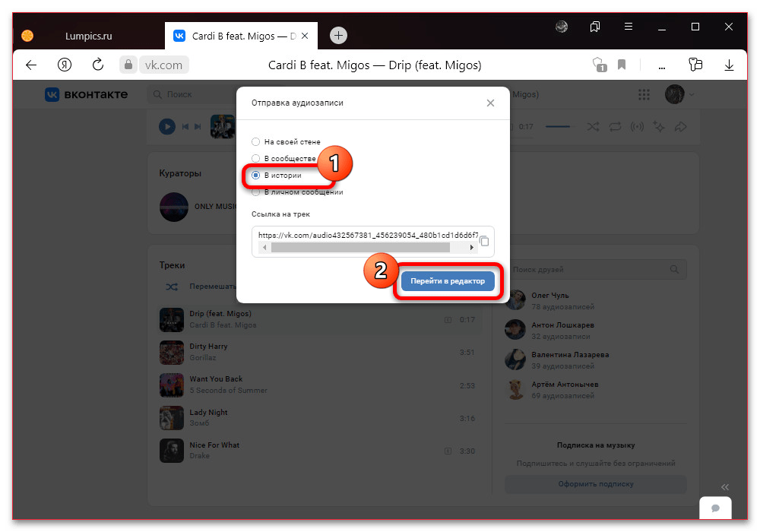Play the track 'Dirty Harry'
Screen dimensions: 760x532
(321, 352)
